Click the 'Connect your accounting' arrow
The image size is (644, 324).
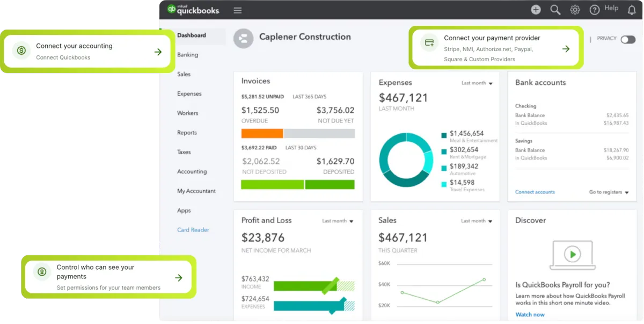point(158,52)
